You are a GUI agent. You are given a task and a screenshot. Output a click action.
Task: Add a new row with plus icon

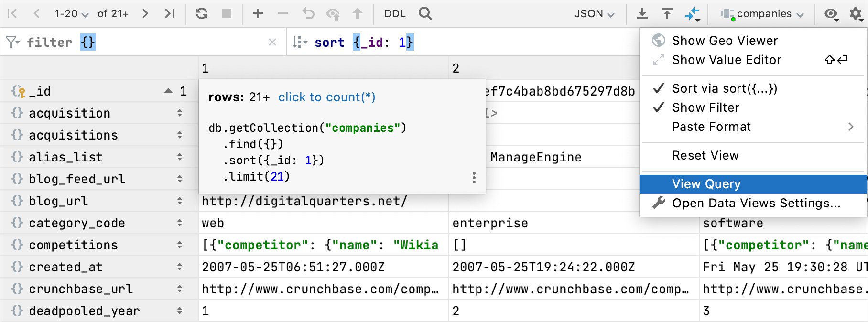[258, 13]
